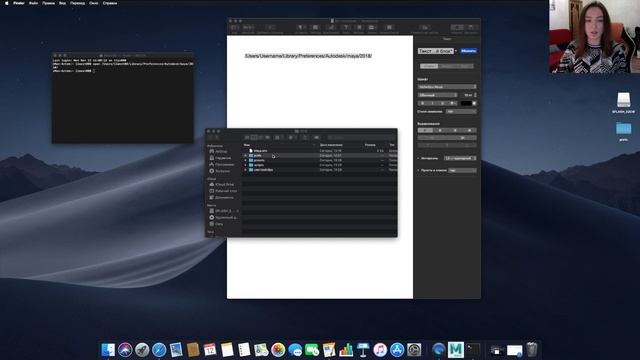Open System Preferences from the Dock

tap(414, 350)
